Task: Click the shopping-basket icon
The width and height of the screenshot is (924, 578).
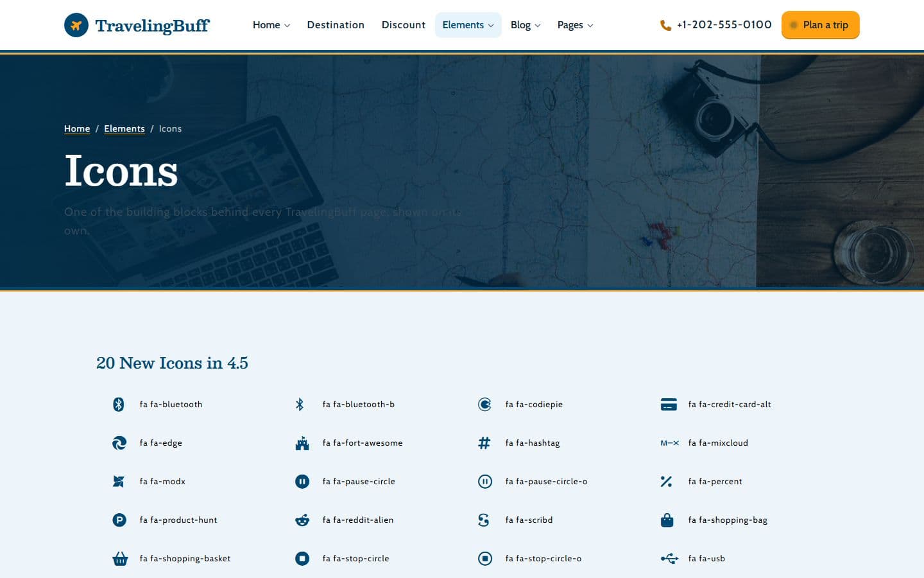Action: click(x=120, y=558)
